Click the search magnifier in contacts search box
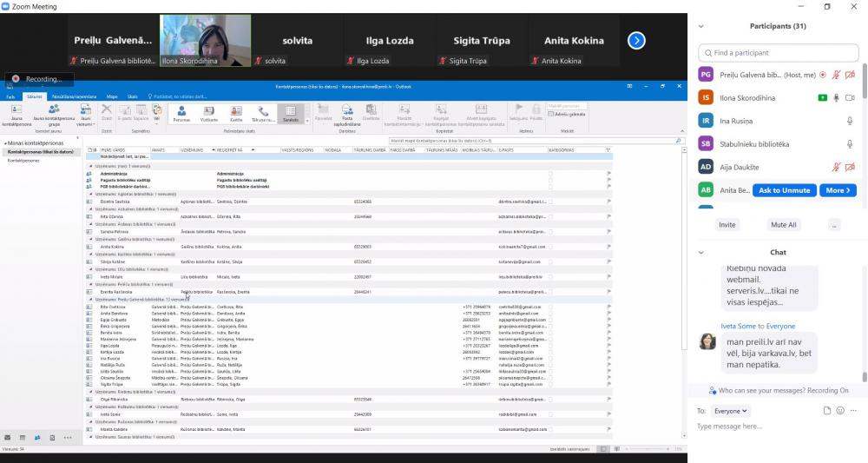This screenshot has width=868, height=463. pos(679,141)
